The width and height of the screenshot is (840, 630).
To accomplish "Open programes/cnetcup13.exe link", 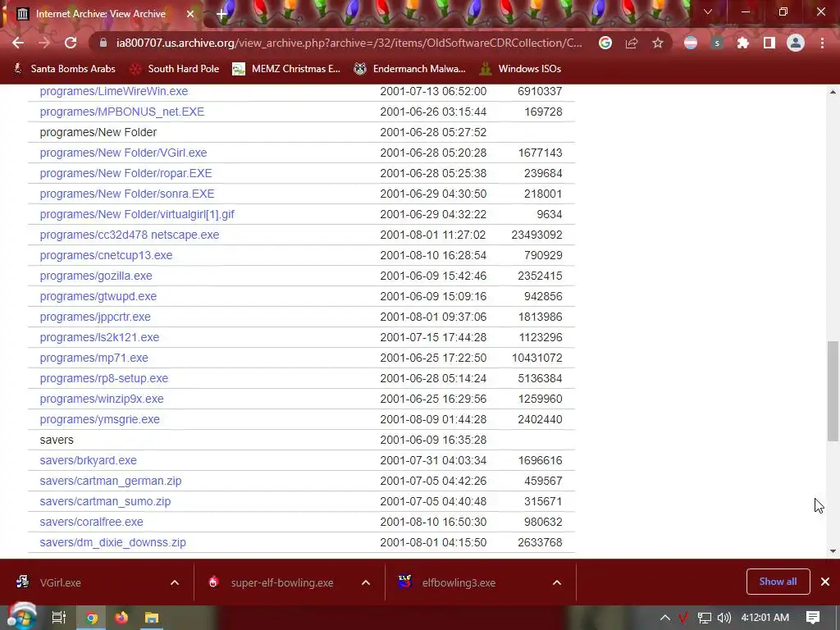I will point(106,255).
